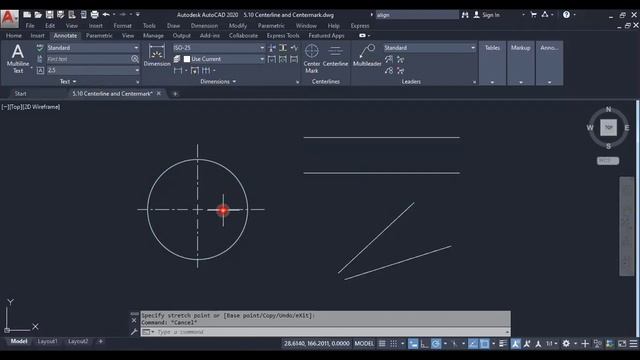Toggle Lineweight display in the status bar
This screenshot has width=640, height=360.
pyautogui.click(x=503, y=344)
